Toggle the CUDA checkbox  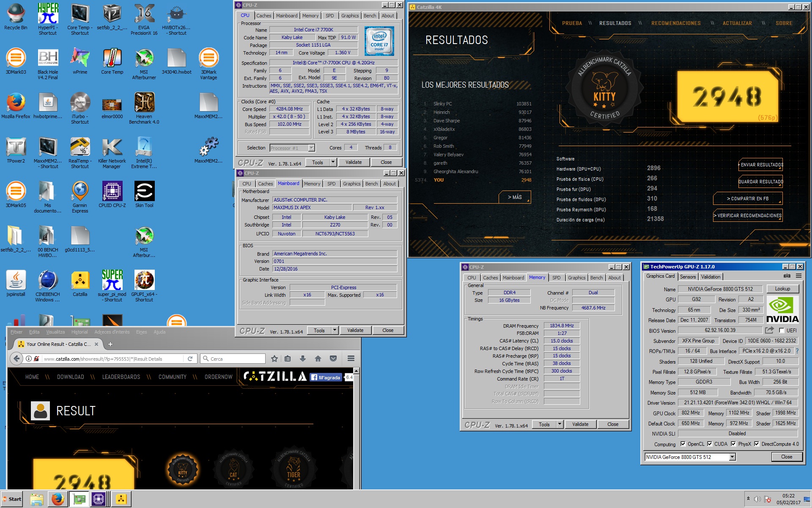pos(710,444)
